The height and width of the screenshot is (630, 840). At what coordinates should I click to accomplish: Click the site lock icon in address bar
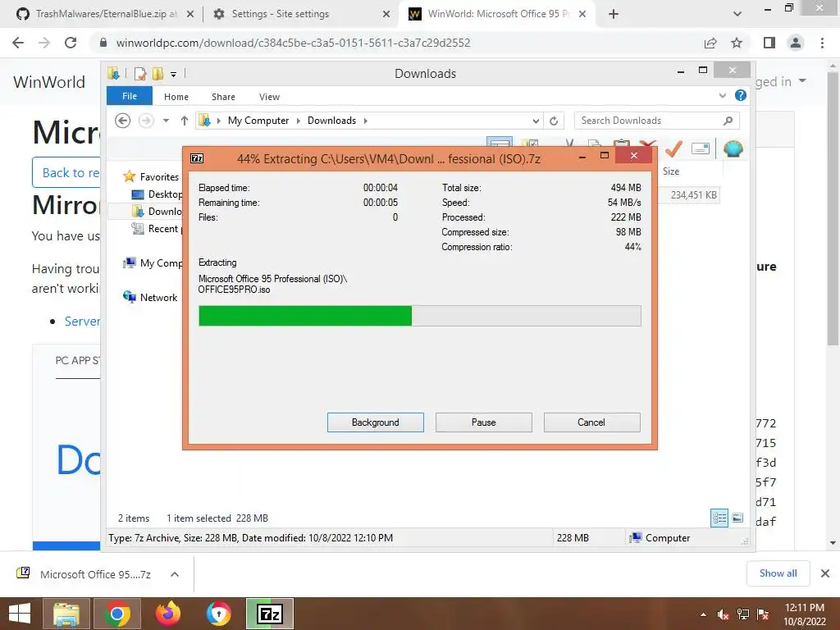[x=103, y=43]
